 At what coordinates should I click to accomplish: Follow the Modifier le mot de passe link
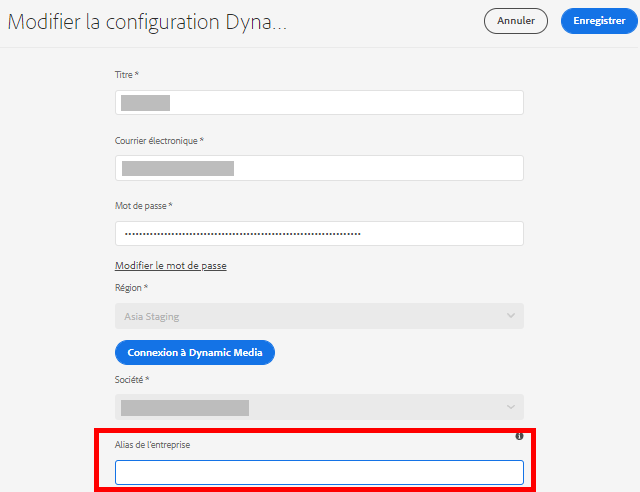(x=171, y=266)
